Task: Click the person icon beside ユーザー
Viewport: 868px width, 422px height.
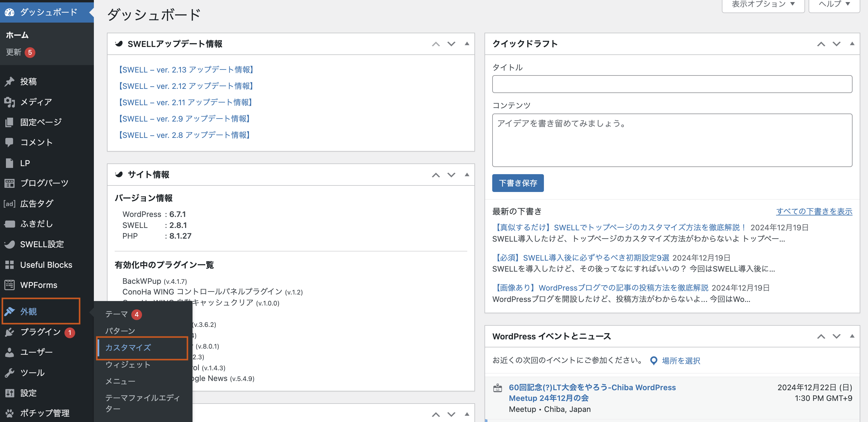Action: point(10,352)
